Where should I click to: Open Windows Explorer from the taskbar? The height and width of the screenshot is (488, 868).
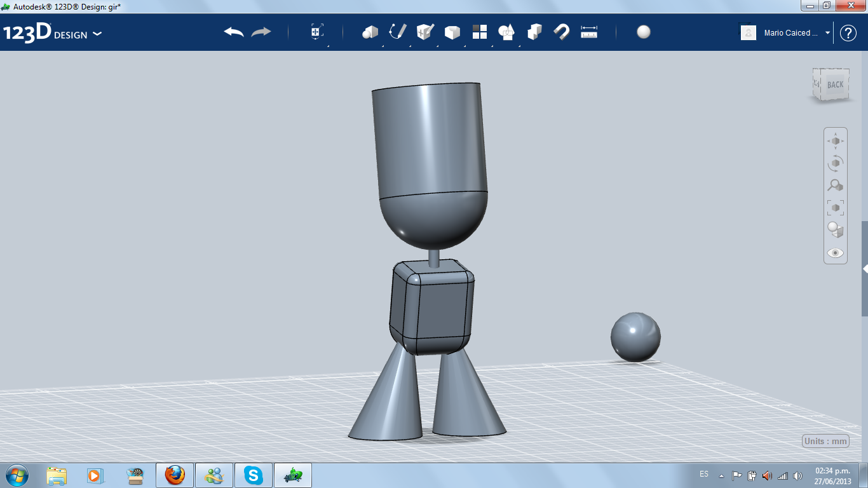point(57,475)
